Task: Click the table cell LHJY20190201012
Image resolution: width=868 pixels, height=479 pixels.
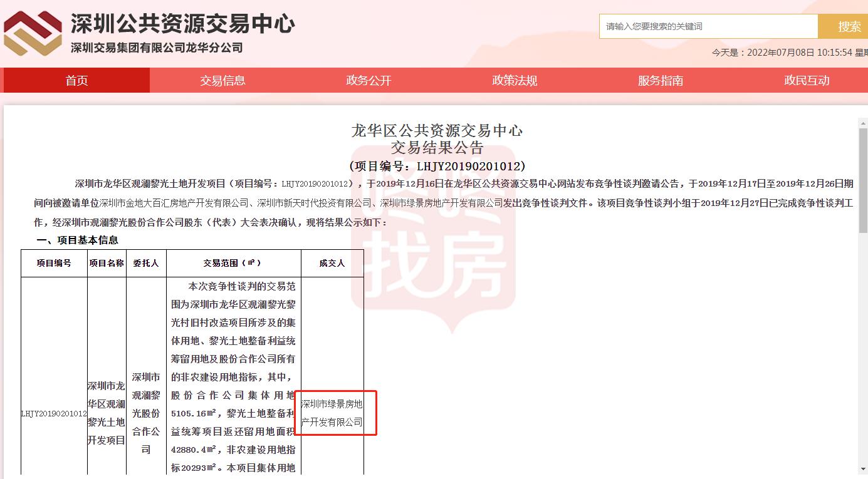Action: [54, 413]
